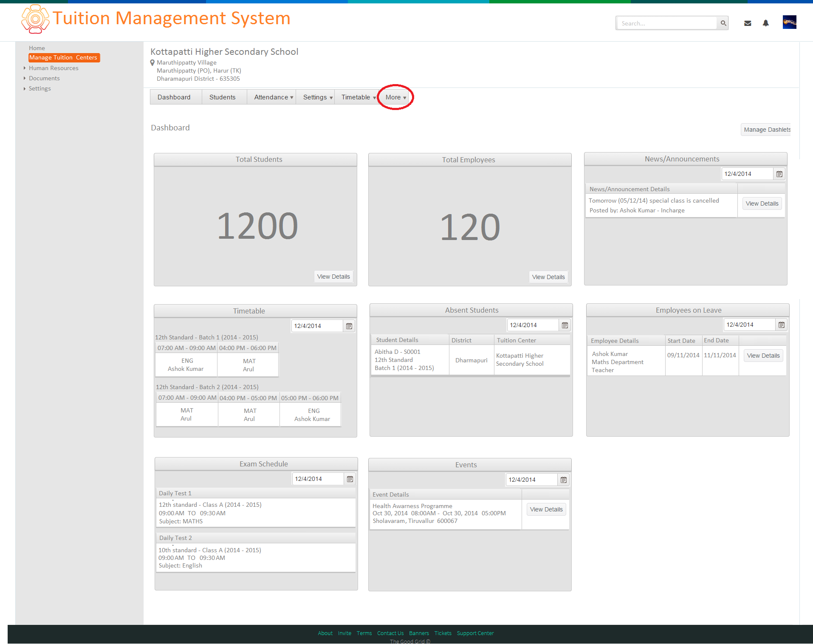Click the 1200 total students count
Viewport: 813px width, 644px height.
(x=257, y=226)
